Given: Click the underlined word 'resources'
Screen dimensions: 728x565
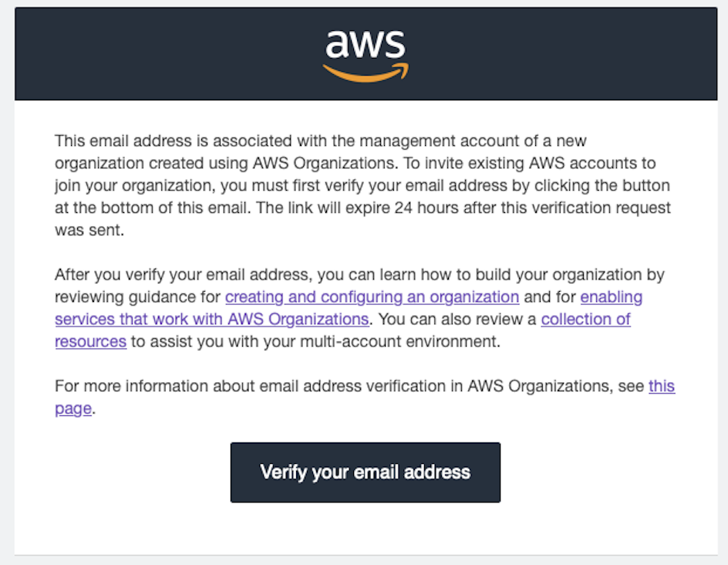Looking at the screenshot, I should coord(90,341).
